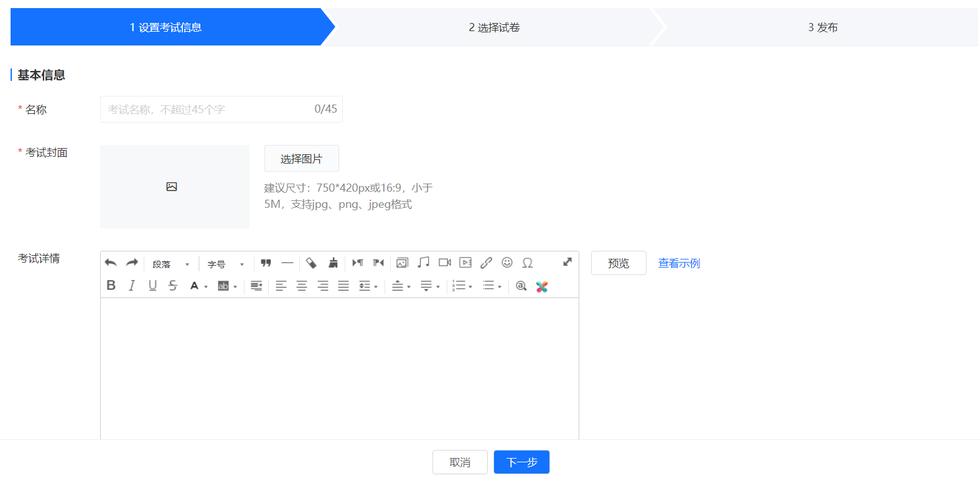Open the 字号 font size dropdown
This screenshot has height=481, width=980.
pyautogui.click(x=226, y=264)
